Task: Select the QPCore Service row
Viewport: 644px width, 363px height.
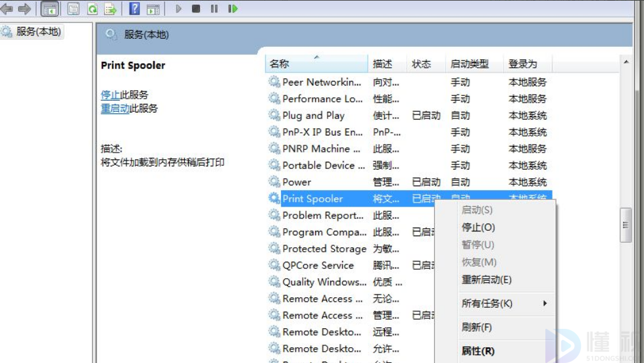Action: [x=351, y=265]
